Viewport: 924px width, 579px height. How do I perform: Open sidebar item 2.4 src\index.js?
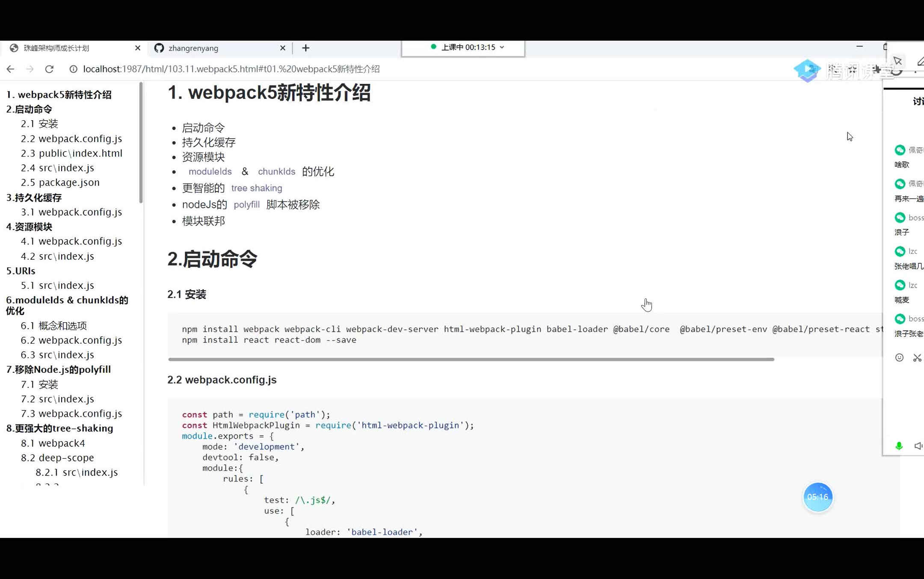(57, 168)
